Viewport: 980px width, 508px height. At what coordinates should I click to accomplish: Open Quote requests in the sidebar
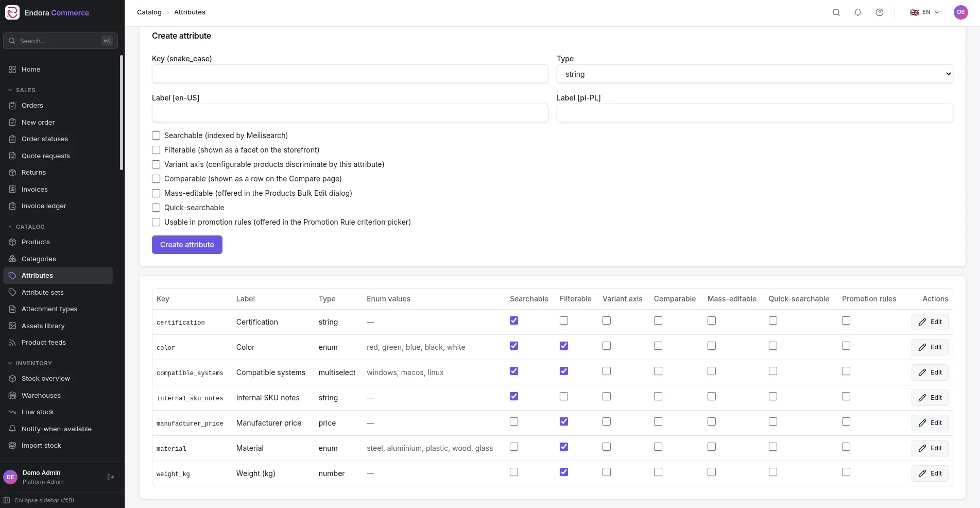pos(58,156)
